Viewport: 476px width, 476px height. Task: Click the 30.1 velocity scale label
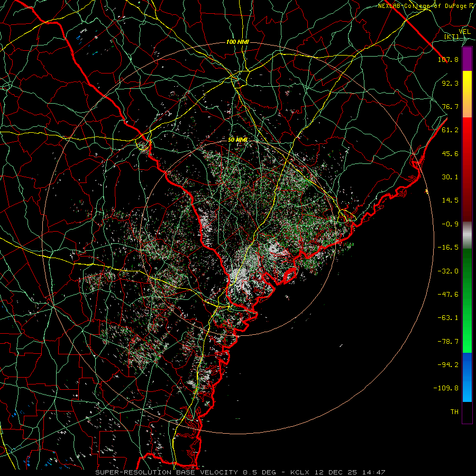click(450, 177)
